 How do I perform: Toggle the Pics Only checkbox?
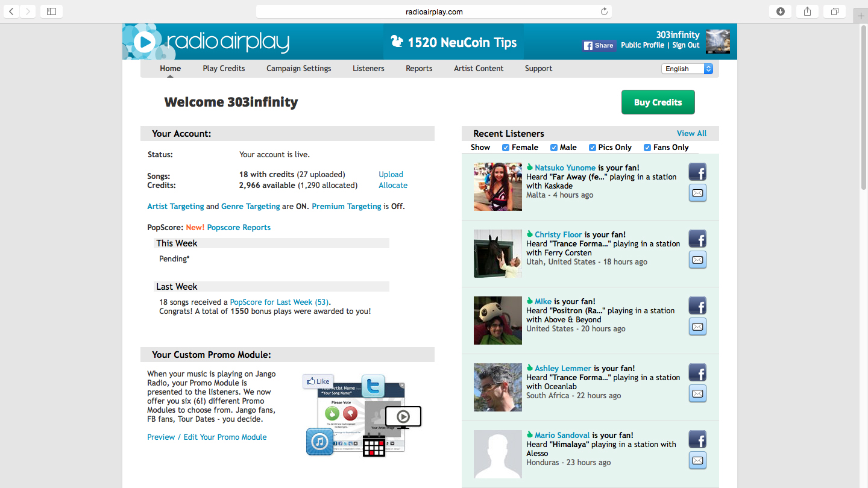point(593,148)
